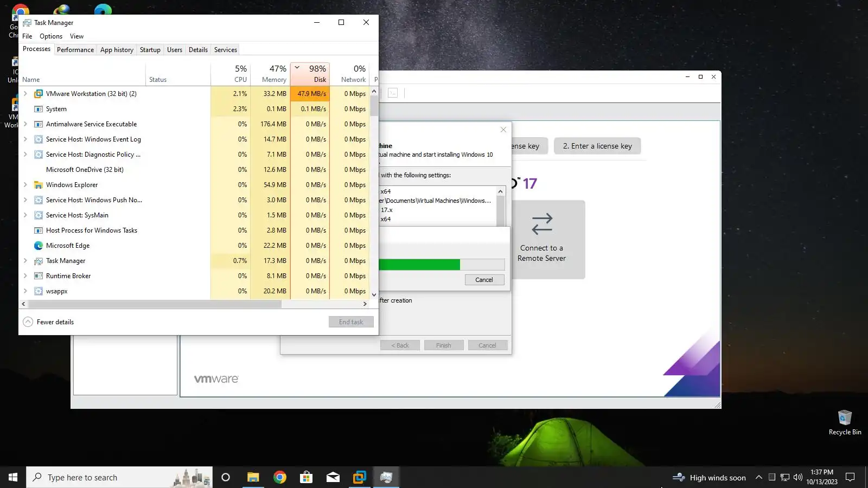This screenshot has width=868, height=488.
Task: Expand Service Host: Windows Event Log
Action: [25, 139]
